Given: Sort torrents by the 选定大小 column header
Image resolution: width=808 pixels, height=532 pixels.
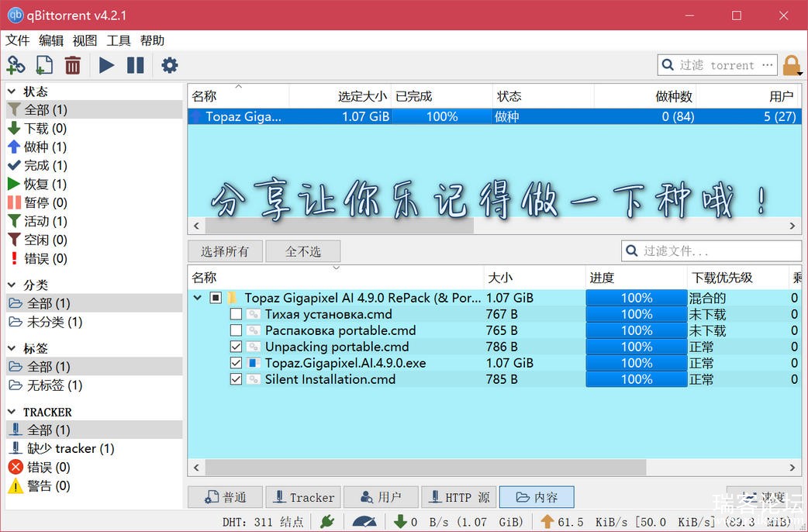Looking at the screenshot, I should click(340, 96).
